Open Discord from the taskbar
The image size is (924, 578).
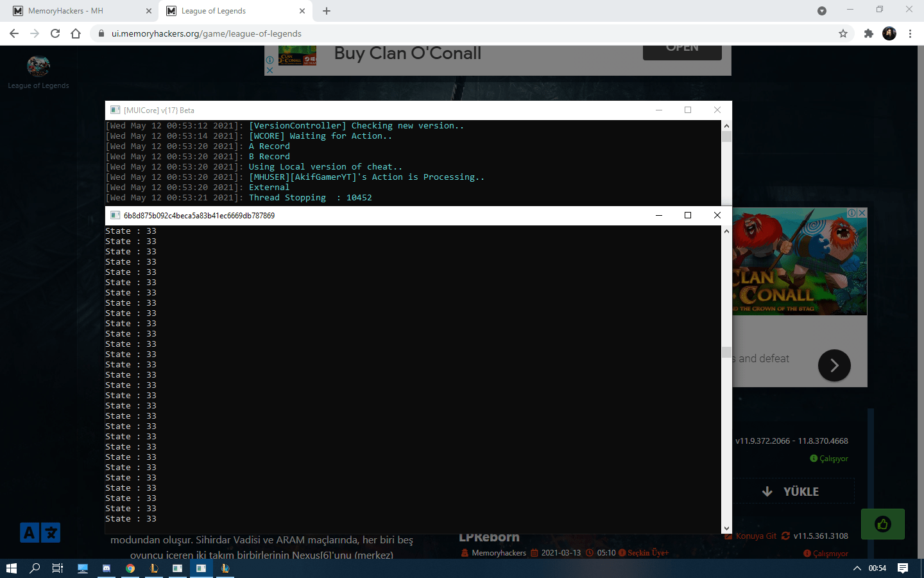[107, 568]
